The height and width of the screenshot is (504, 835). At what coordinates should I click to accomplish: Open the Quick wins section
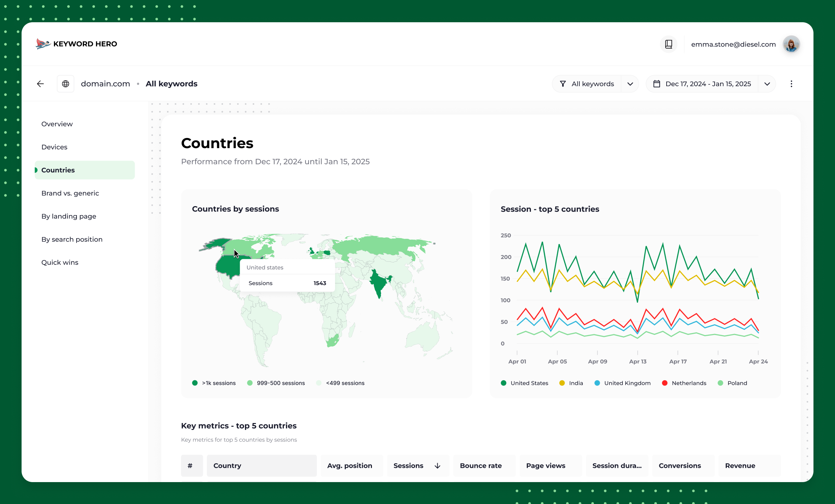60,262
